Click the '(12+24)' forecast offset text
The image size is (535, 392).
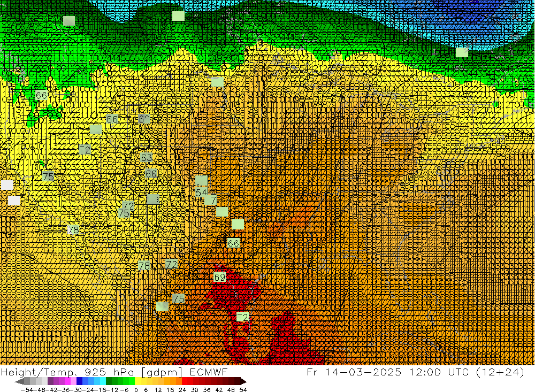tap(500, 372)
